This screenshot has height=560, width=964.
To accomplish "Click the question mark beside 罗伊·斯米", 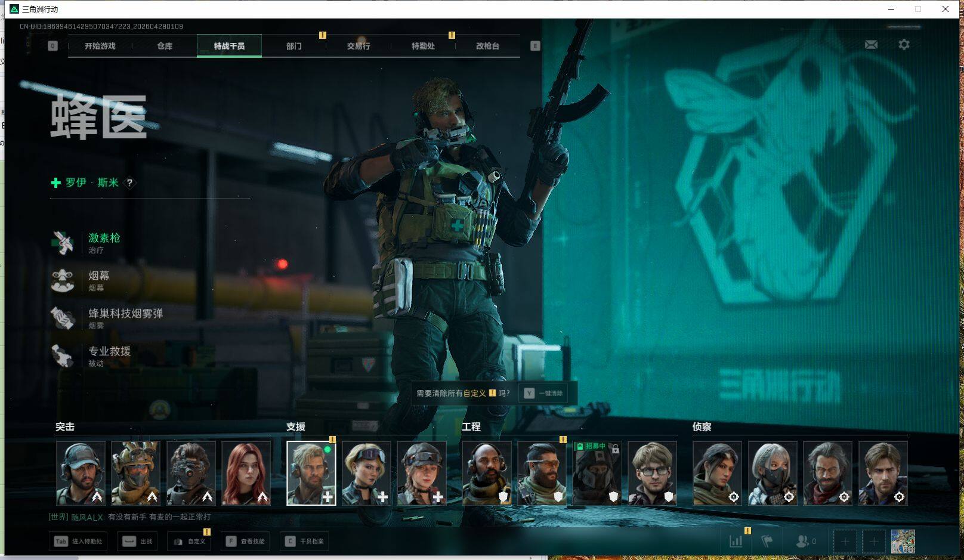I will [x=129, y=183].
